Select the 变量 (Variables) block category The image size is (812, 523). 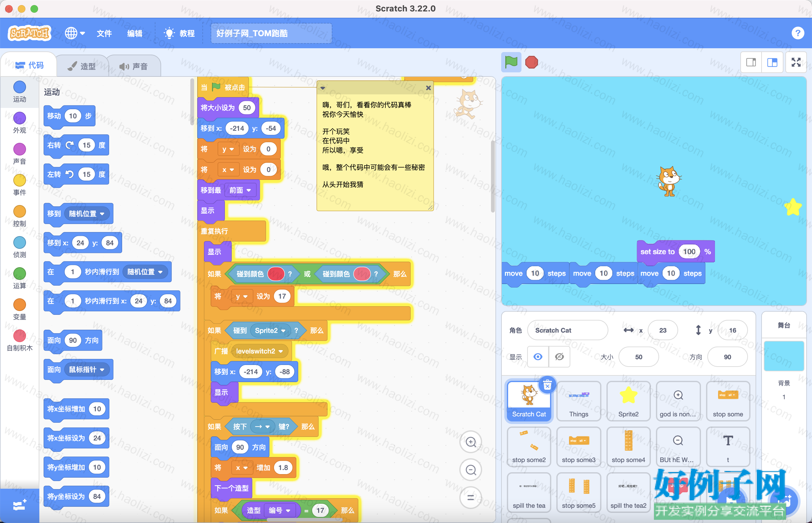pos(19,309)
